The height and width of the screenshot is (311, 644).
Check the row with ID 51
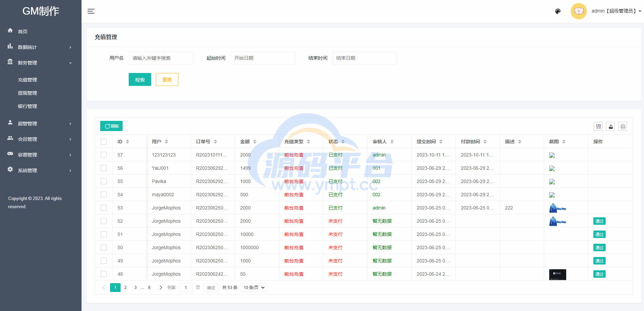(104, 234)
